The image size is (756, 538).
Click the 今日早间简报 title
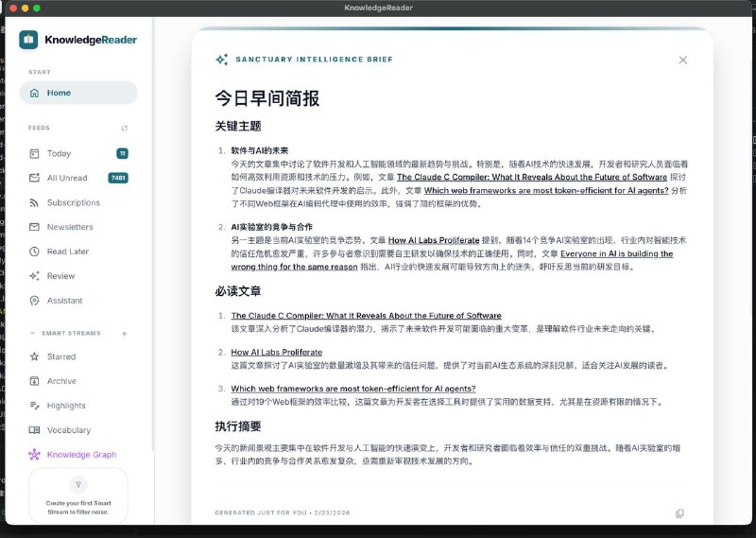(267, 98)
